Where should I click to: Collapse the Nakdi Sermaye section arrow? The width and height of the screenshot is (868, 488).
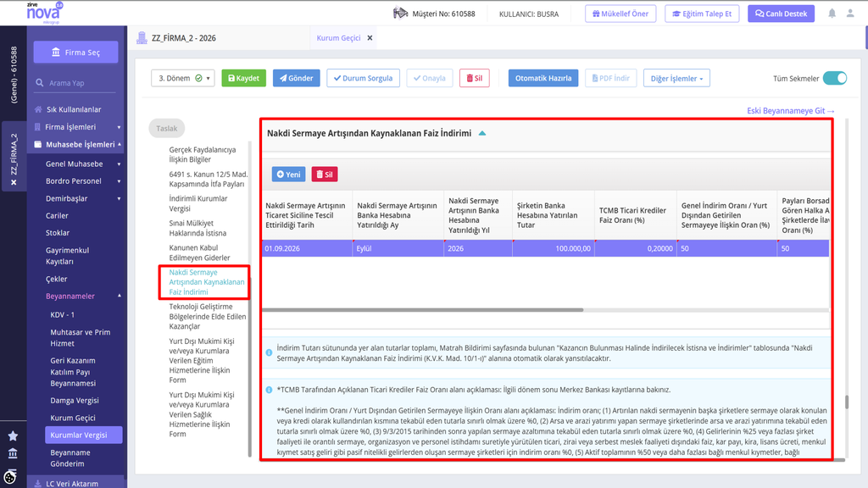click(x=482, y=133)
